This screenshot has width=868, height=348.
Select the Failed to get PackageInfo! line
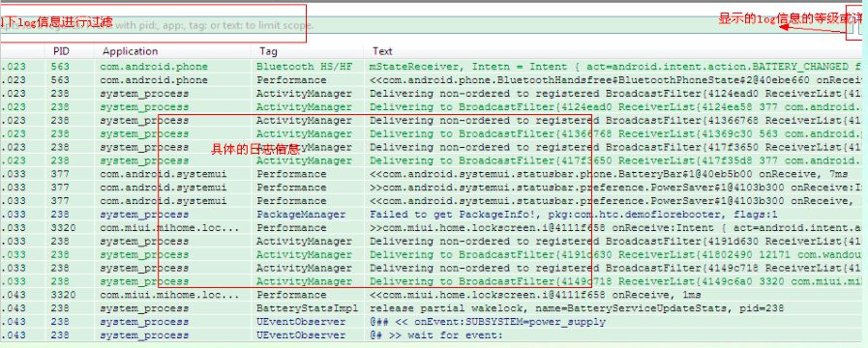tap(574, 215)
